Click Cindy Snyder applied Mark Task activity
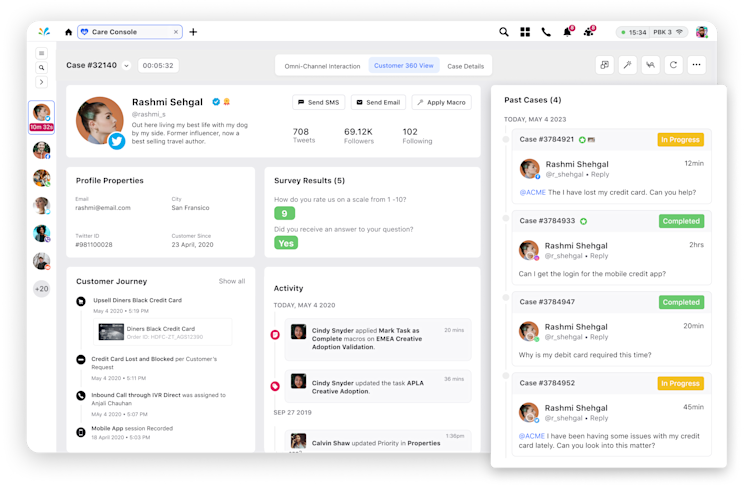 [378, 339]
